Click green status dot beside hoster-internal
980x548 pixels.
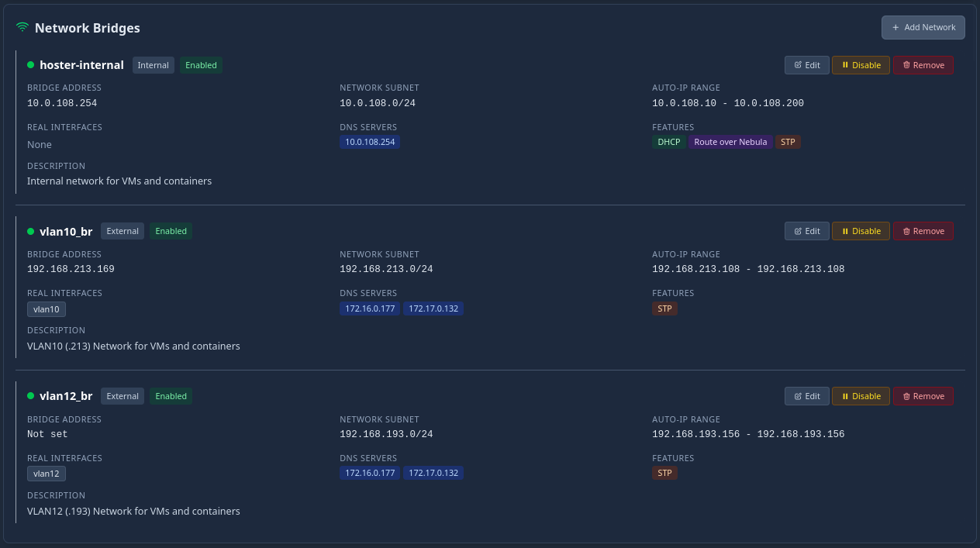[x=31, y=65]
